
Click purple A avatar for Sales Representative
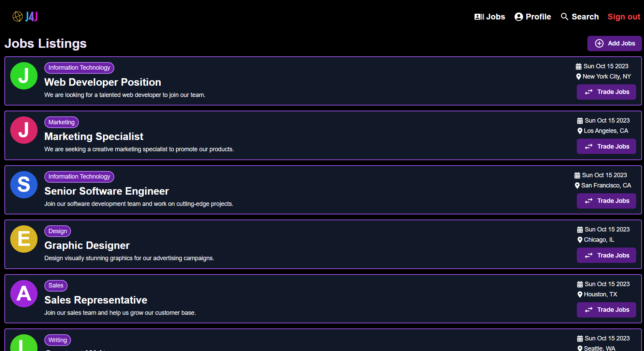click(x=24, y=294)
